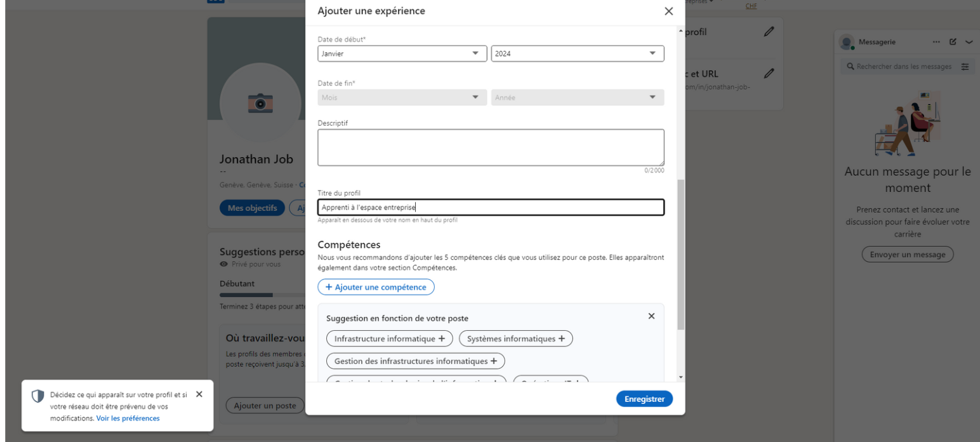Click the modal's vertical scrollbar thumb
Viewport: 980px width, 442px height.
(x=681, y=254)
